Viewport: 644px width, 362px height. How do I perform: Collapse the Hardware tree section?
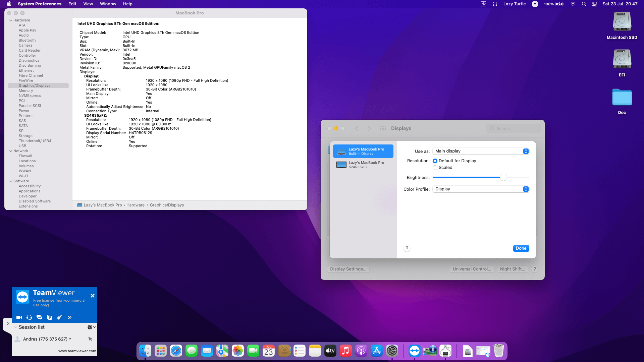tap(10, 20)
